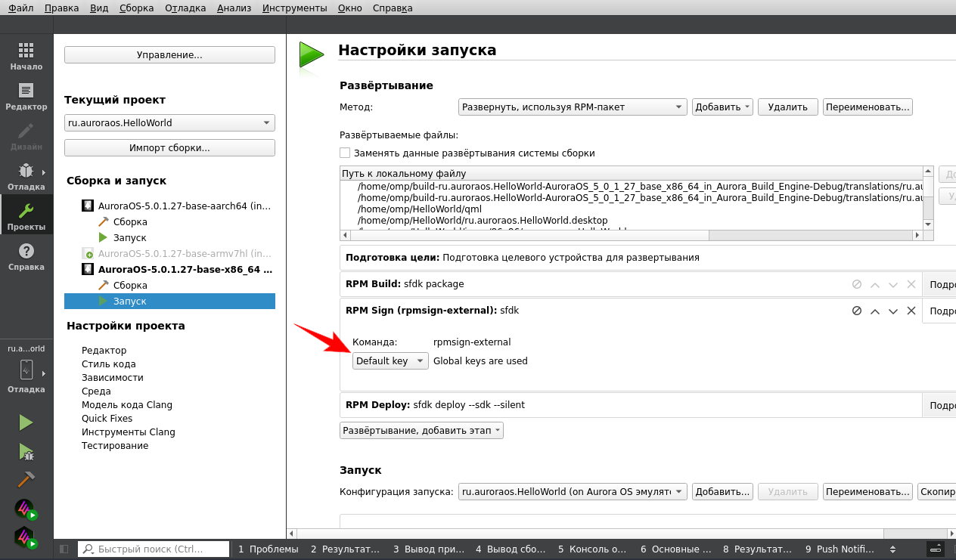Disable the RPM Sign deployment step
This screenshot has width=956, height=560.
point(857,311)
